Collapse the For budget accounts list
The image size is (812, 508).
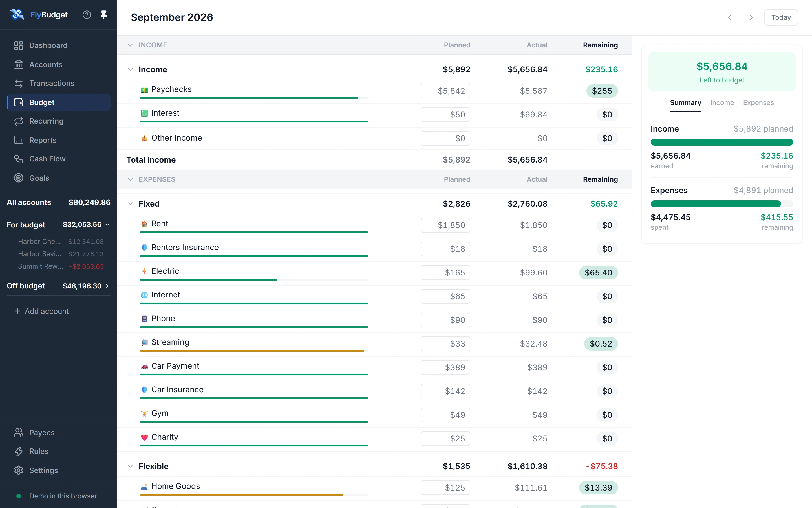pos(107,225)
